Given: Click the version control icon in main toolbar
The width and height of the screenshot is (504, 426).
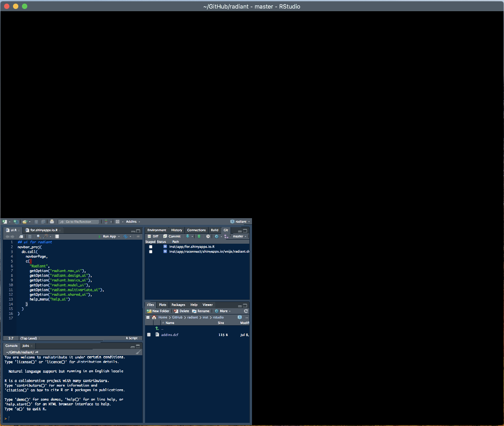Looking at the screenshot, I should point(106,222).
